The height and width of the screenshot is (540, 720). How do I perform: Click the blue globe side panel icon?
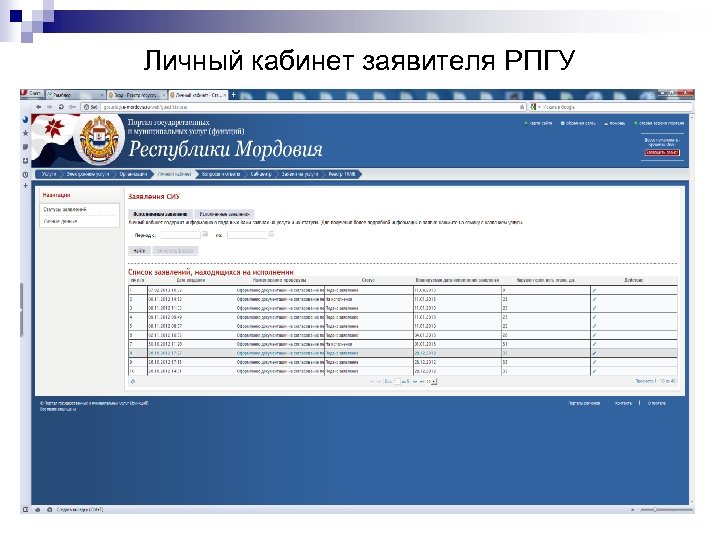[25, 119]
